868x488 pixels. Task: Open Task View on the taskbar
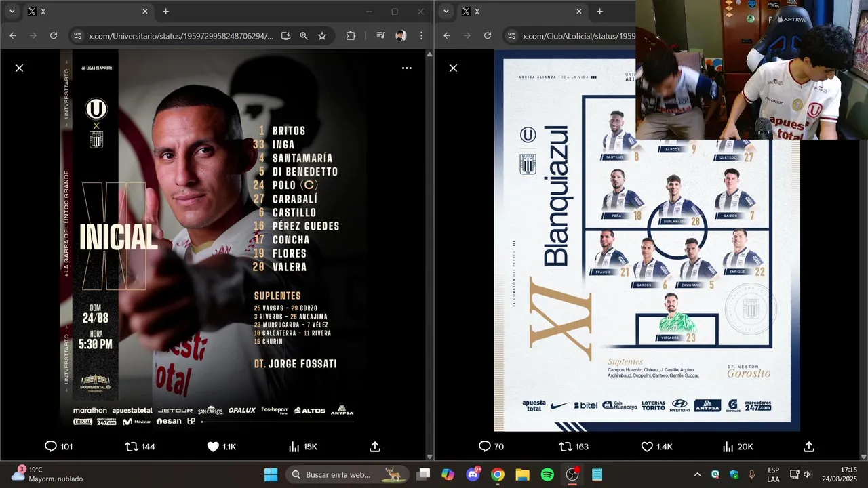click(423, 474)
